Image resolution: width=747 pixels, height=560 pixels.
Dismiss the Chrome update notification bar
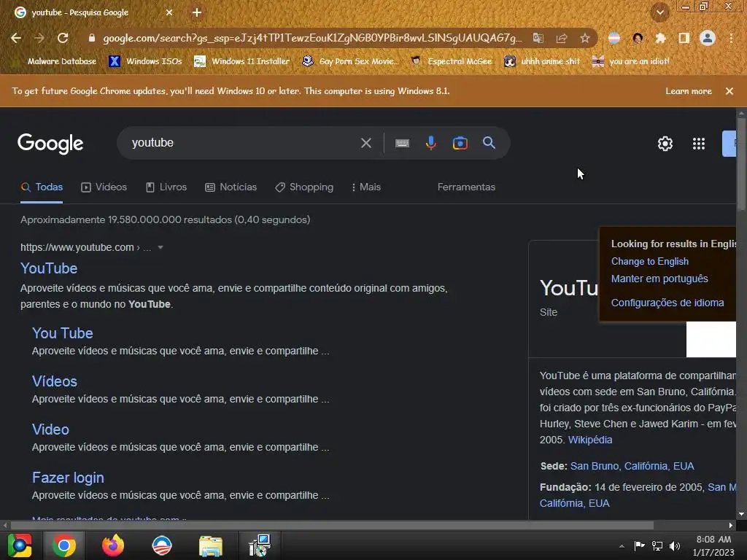(x=729, y=91)
